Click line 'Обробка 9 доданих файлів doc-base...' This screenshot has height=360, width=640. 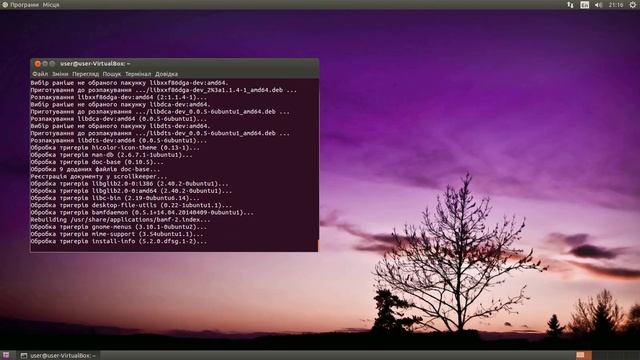95,169
